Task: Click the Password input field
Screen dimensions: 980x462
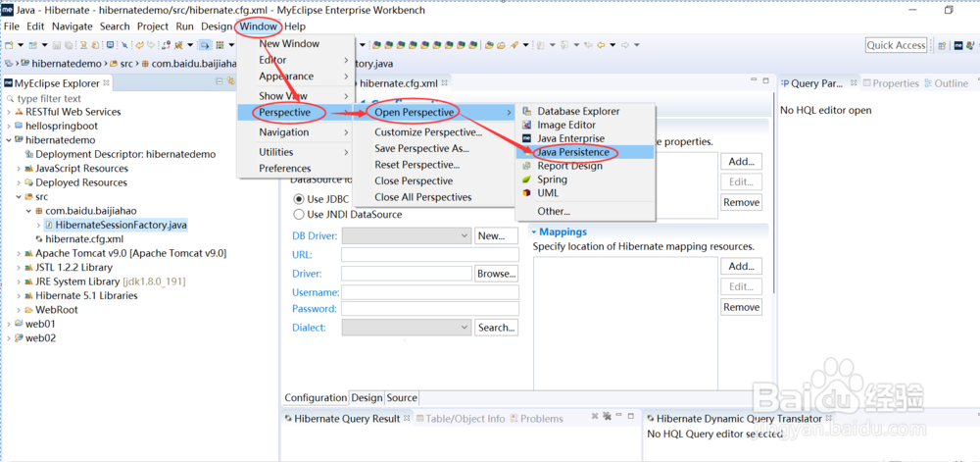Action: pyautogui.click(x=430, y=309)
